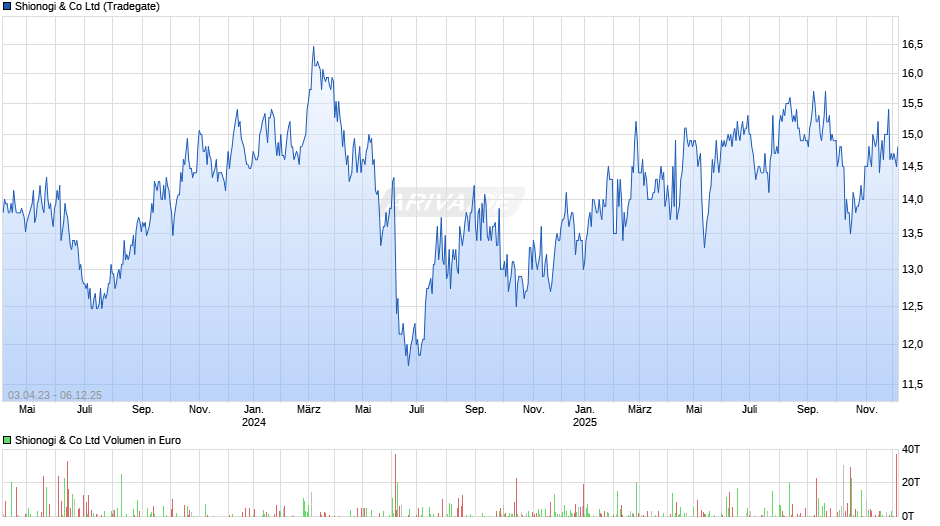
Task: Click the 15,0 price axis label
Action: coord(912,134)
